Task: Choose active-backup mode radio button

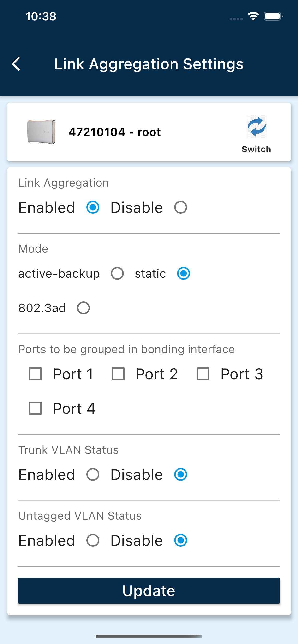Action: point(117,274)
